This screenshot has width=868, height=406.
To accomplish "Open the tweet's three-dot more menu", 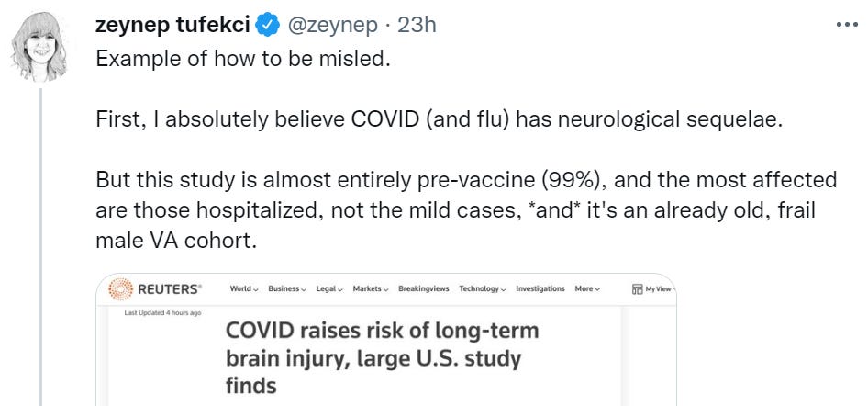I will tap(846, 25).
